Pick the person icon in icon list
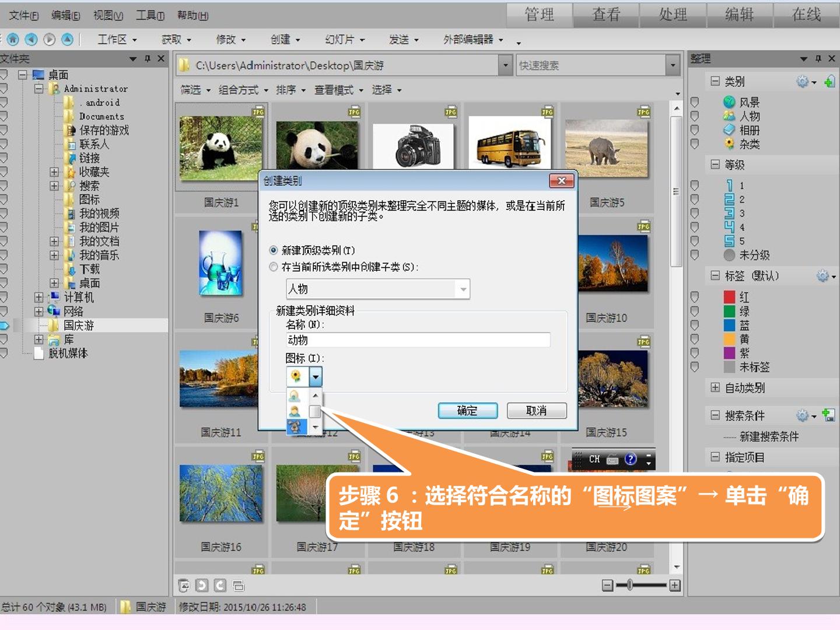 (296, 411)
